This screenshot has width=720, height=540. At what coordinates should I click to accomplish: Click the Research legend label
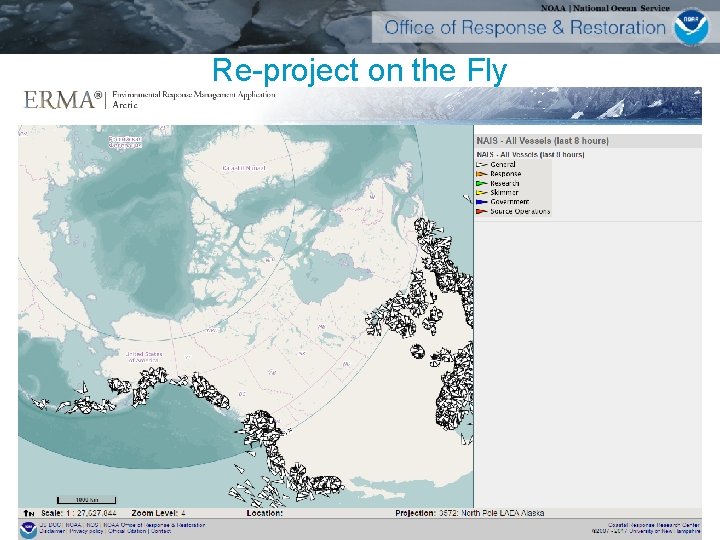click(505, 183)
